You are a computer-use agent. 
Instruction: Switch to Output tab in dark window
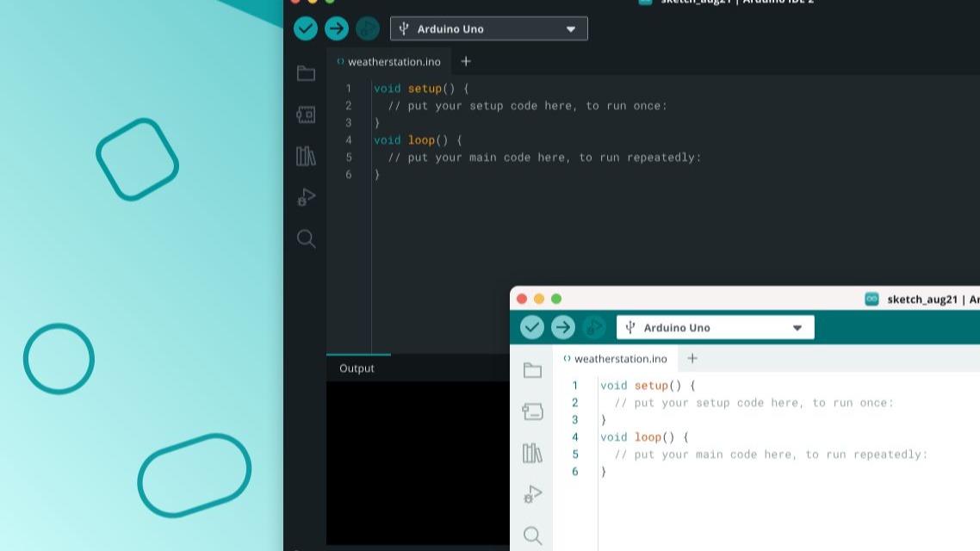357,368
